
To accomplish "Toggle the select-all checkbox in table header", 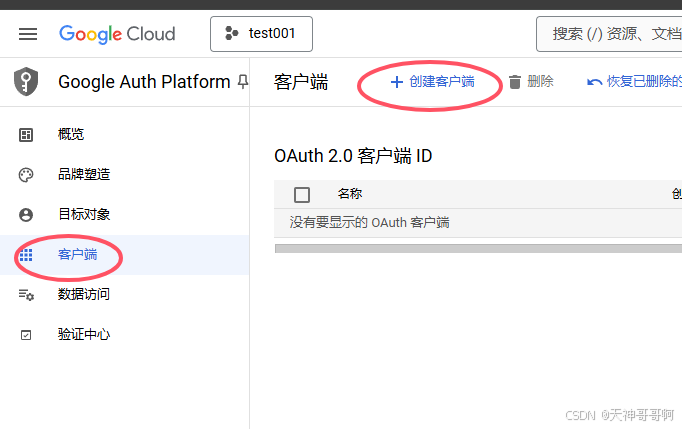I will pos(302,194).
